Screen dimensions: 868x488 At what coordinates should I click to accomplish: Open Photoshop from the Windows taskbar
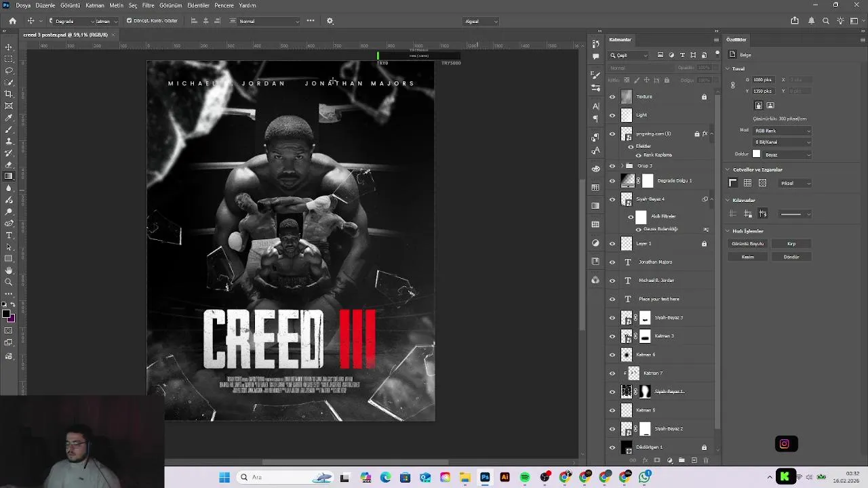point(485,477)
